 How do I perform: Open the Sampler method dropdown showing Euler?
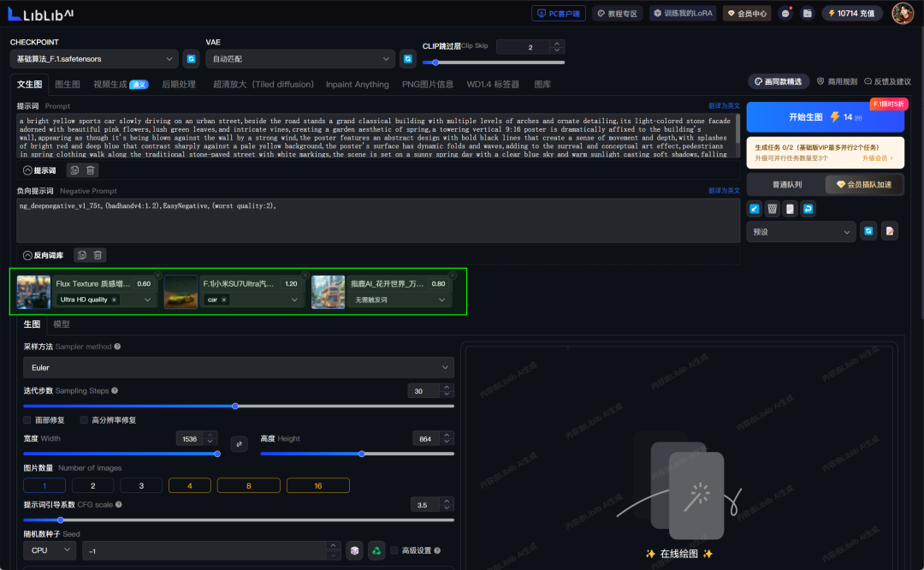pos(240,367)
